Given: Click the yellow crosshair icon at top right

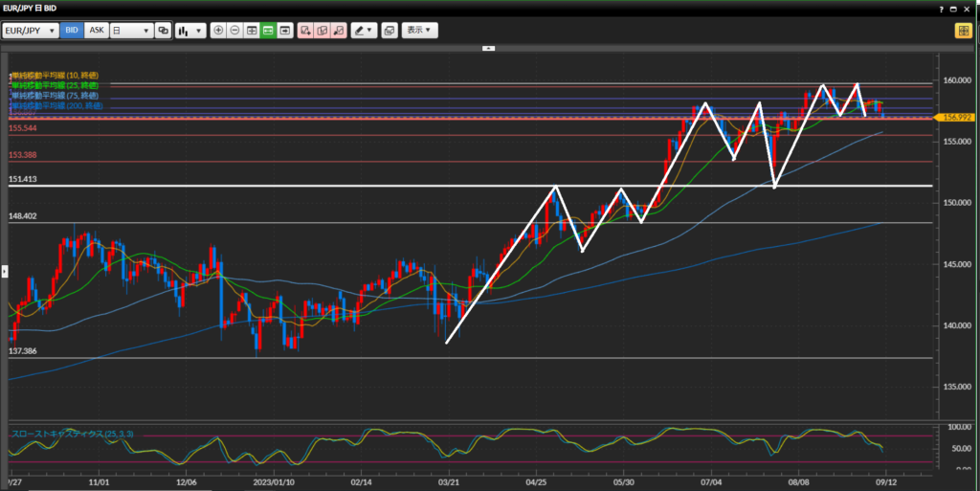Looking at the screenshot, I should [x=962, y=31].
